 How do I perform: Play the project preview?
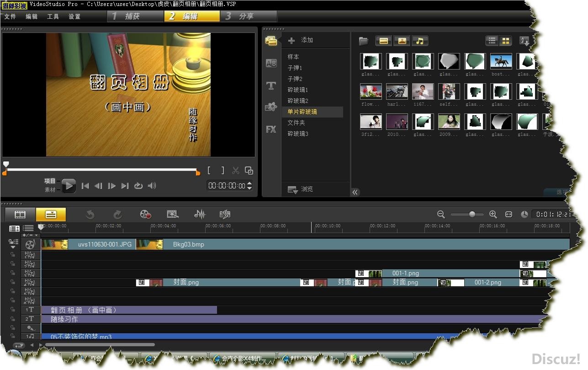(x=69, y=185)
